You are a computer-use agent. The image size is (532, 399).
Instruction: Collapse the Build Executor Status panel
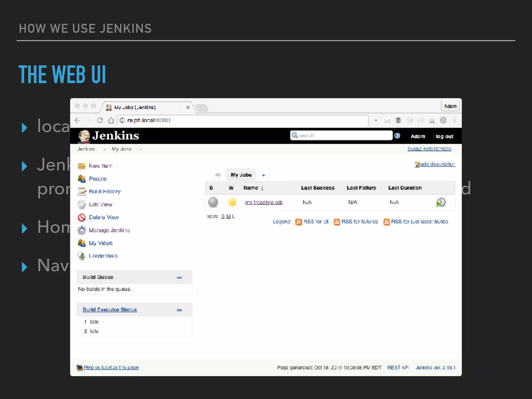coord(179,310)
